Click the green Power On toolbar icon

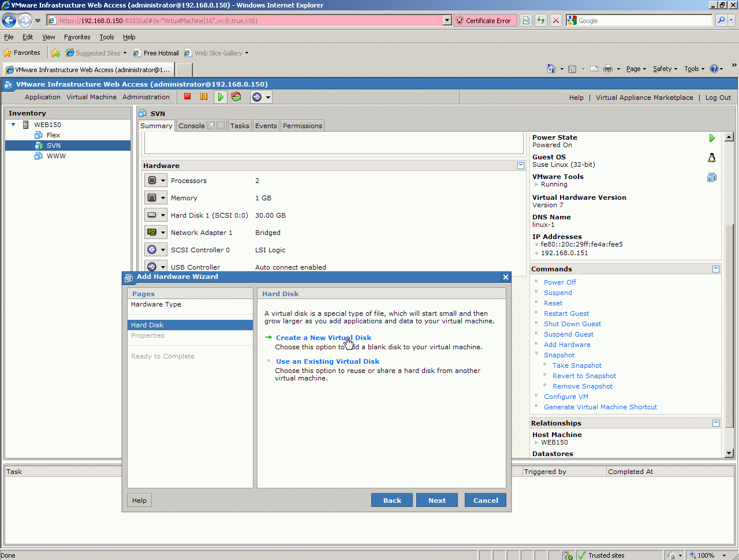pos(221,97)
